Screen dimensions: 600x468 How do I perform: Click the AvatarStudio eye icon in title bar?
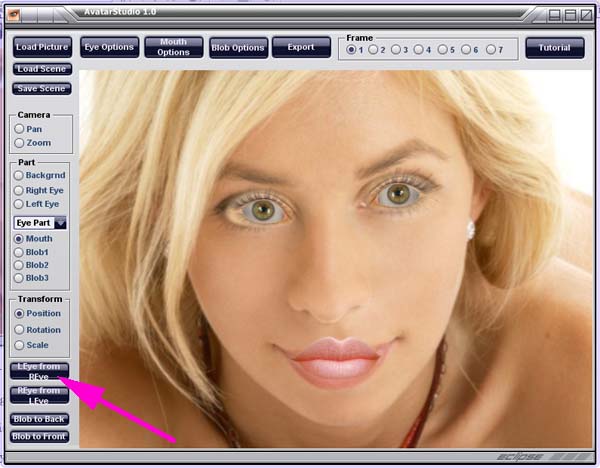point(14,15)
